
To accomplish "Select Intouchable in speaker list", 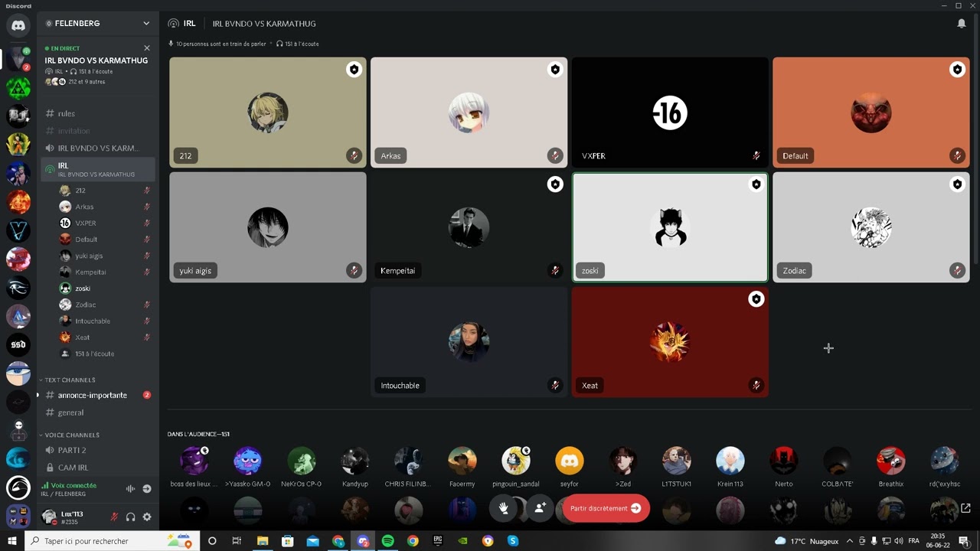I will (105, 321).
